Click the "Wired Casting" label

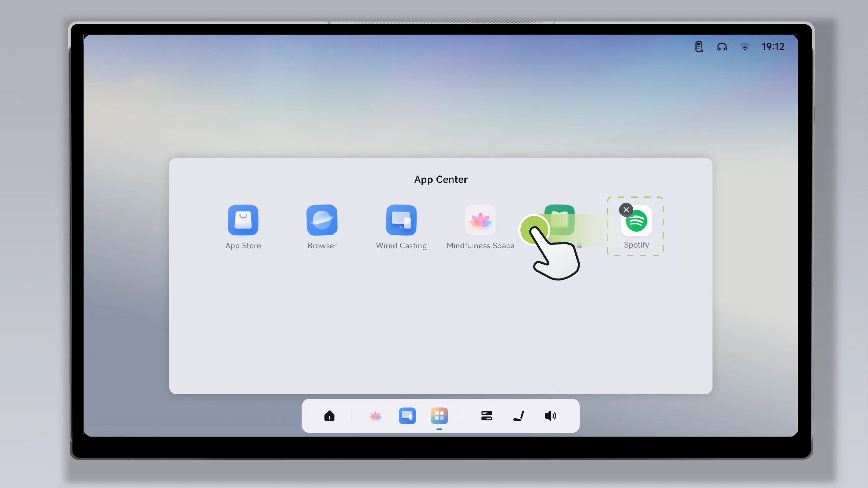[401, 246]
